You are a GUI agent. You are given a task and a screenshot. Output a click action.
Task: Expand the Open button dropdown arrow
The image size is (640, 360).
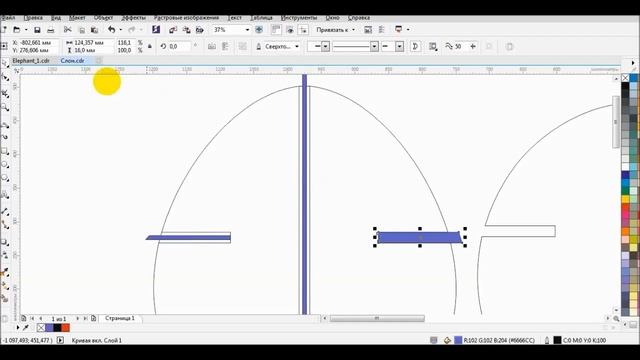click(x=26, y=30)
